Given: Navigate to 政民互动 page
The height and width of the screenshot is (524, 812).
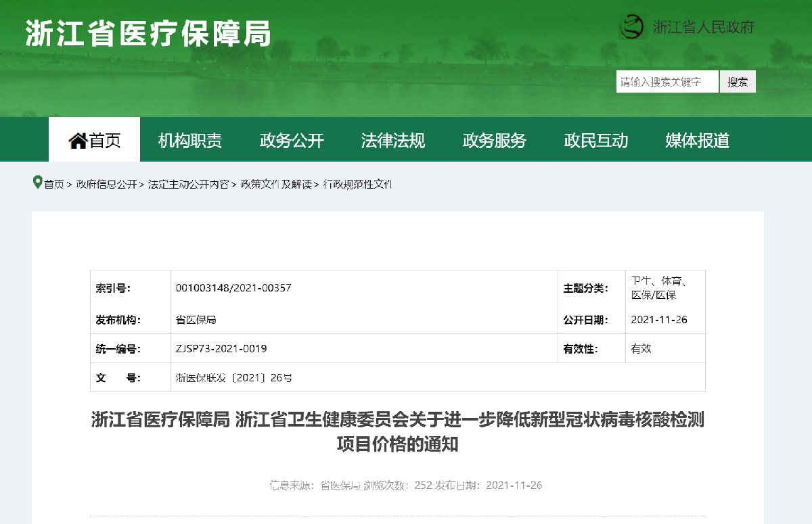Looking at the screenshot, I should (x=596, y=141).
